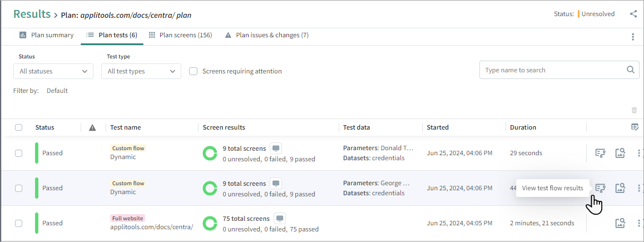The width and height of the screenshot is (644, 242).
Task: Open the Plan screens (156) tab
Action: [180, 35]
